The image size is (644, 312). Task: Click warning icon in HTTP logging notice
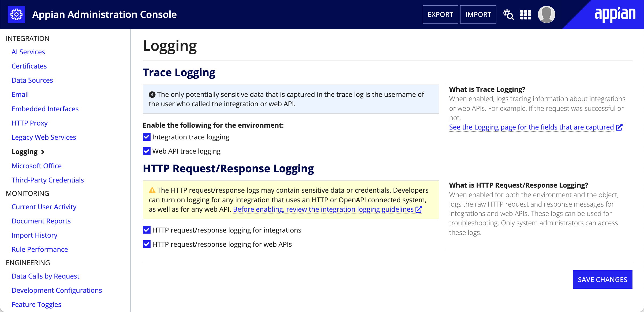[152, 190]
